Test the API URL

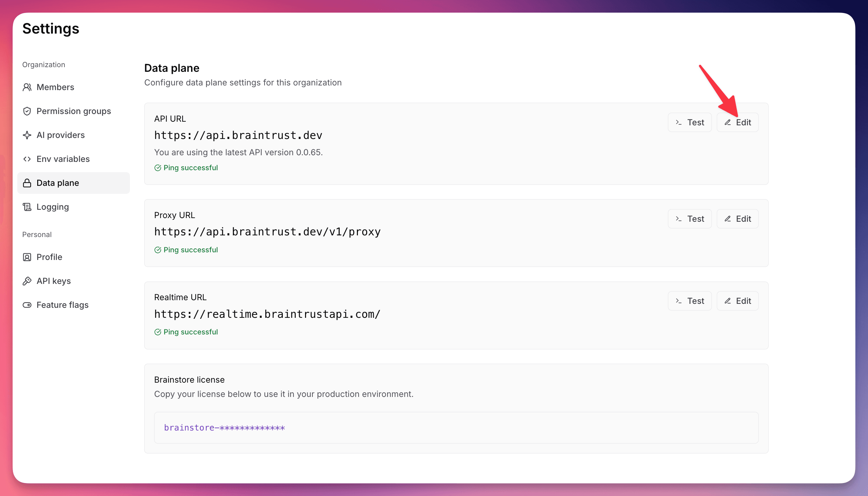click(690, 122)
